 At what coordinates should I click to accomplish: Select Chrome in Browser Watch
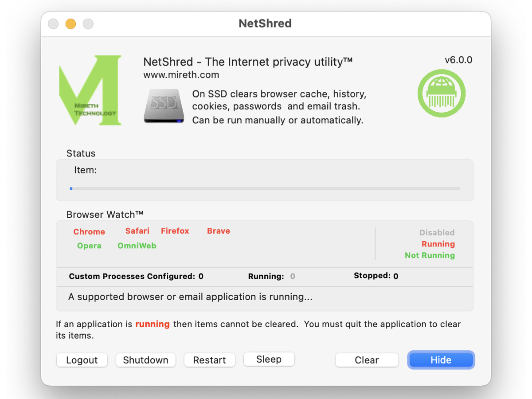[x=89, y=231]
